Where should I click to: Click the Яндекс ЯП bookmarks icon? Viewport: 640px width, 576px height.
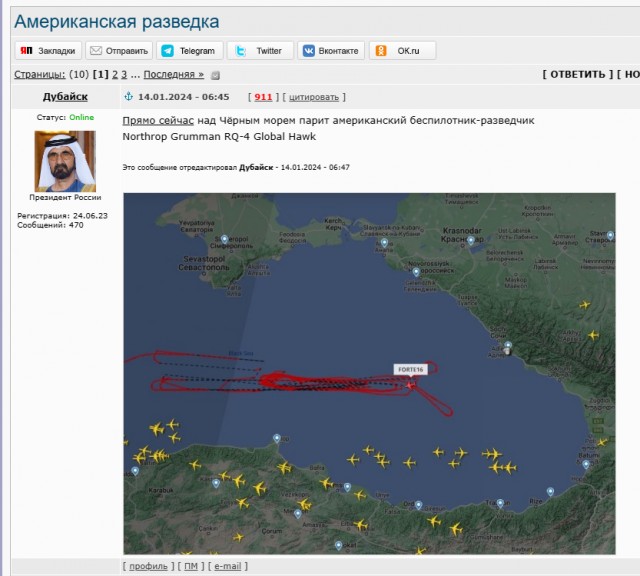pyautogui.click(x=26, y=51)
